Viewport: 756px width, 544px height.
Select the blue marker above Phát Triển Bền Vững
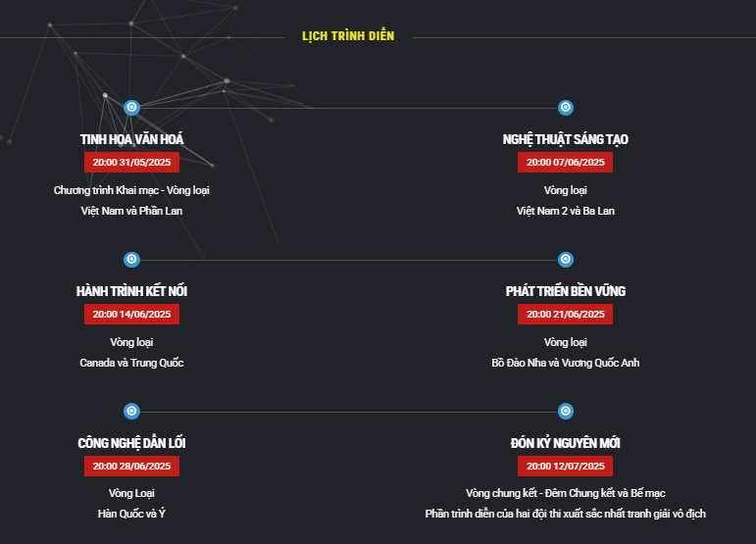[566, 259]
